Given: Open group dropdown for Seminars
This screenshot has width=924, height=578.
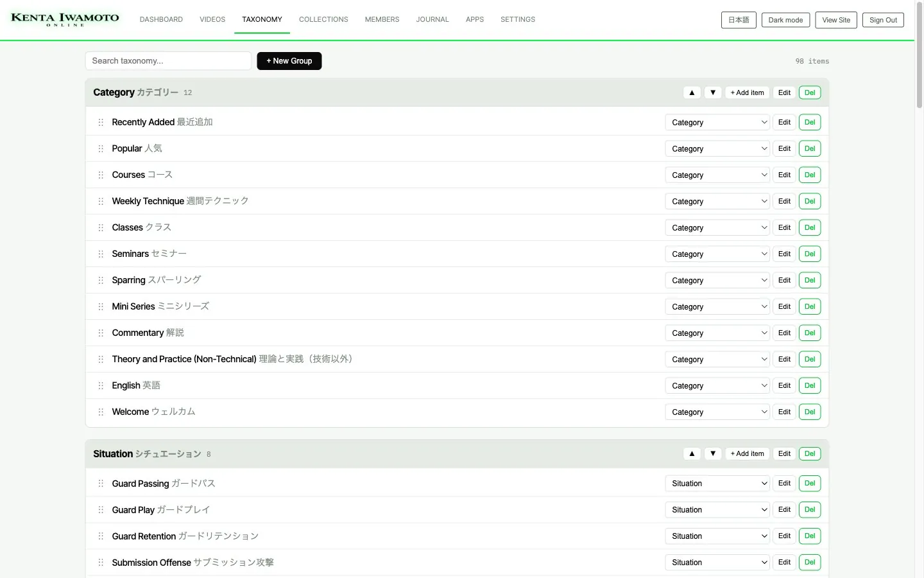Looking at the screenshot, I should point(717,254).
